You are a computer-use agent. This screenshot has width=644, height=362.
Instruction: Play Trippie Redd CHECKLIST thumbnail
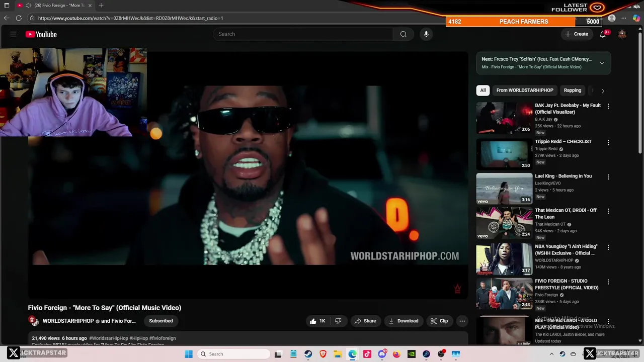click(504, 154)
